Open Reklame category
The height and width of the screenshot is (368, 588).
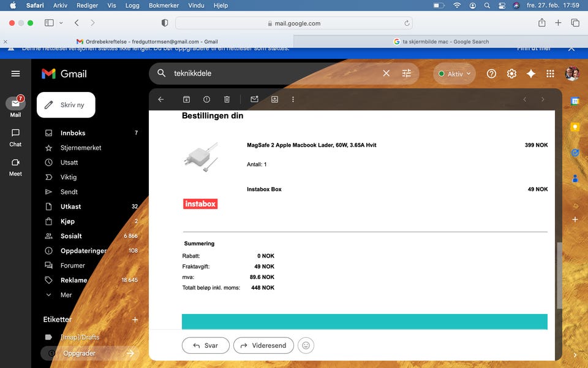[91, 280]
